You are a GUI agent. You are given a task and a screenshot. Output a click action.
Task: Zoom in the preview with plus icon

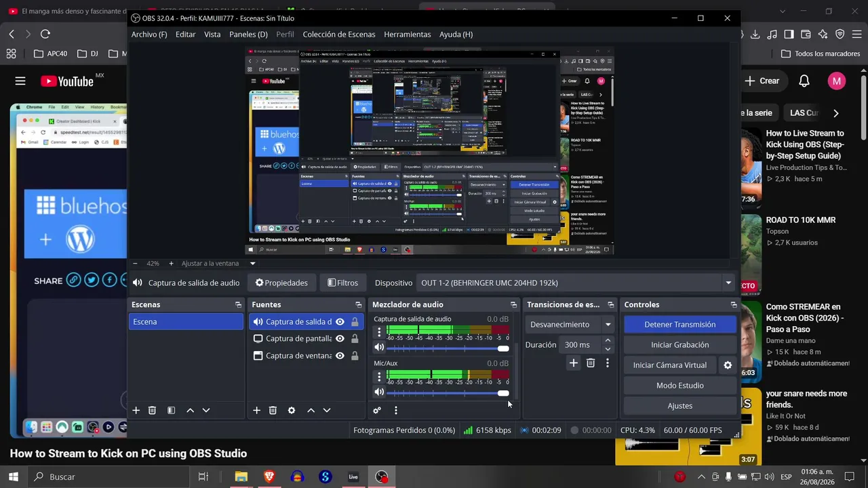coord(171,264)
